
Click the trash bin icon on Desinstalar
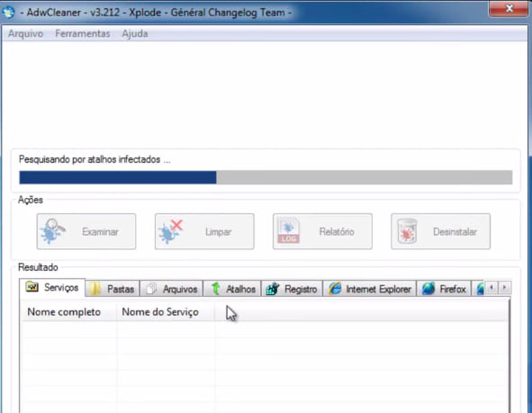(407, 231)
